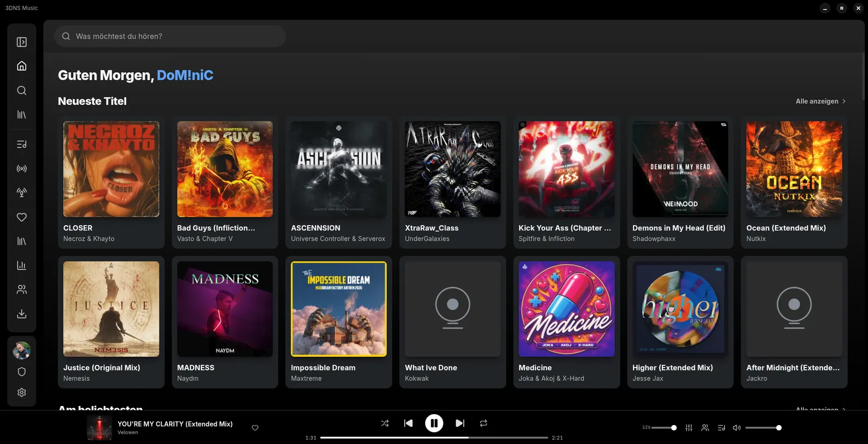Open the radio broadcast icon in the sidebar

coord(22,169)
